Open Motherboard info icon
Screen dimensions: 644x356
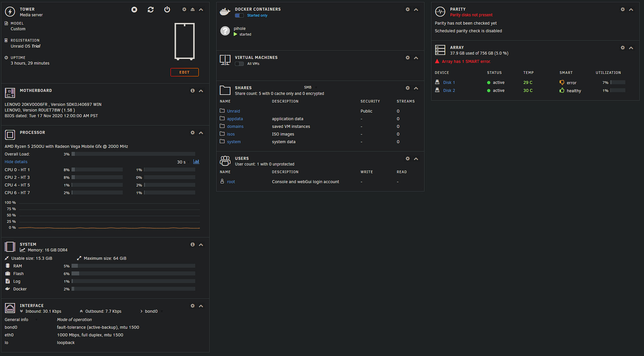(x=193, y=91)
